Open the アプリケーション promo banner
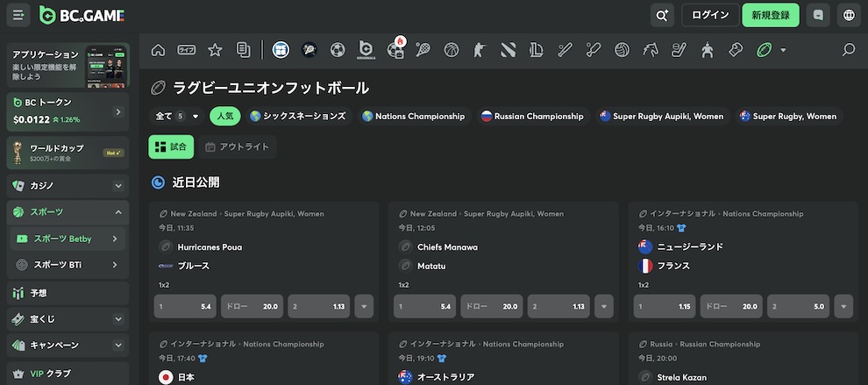868x385 pixels. point(68,65)
